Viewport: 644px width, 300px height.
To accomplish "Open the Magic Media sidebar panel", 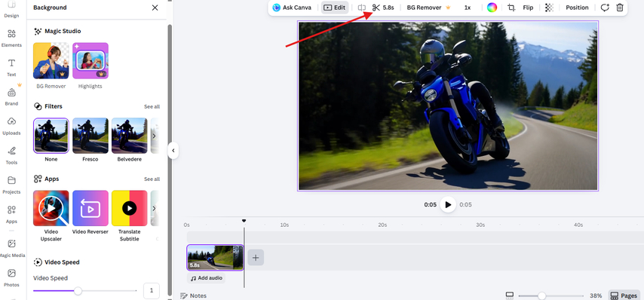I will (x=11, y=248).
